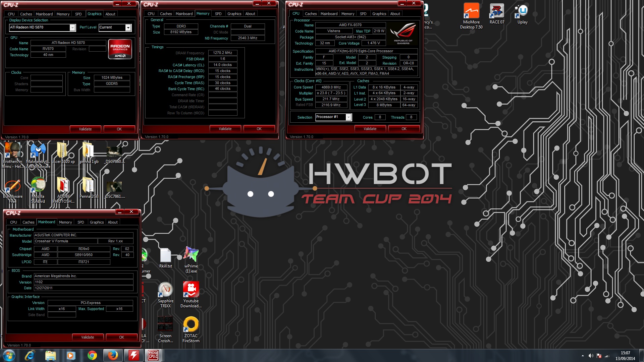This screenshot has height=362, width=644.
Task: Open the ADOBE PHOTOSH... folder
Action: (x=63, y=190)
